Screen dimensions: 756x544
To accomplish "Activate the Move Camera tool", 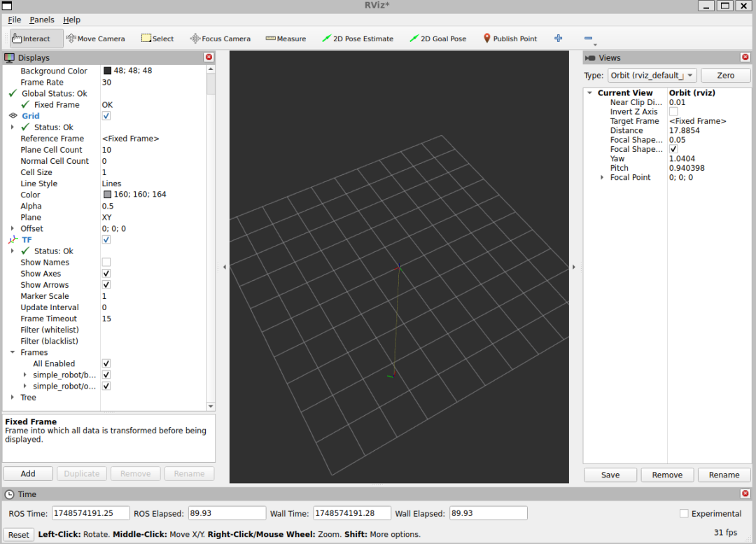I will click(95, 39).
